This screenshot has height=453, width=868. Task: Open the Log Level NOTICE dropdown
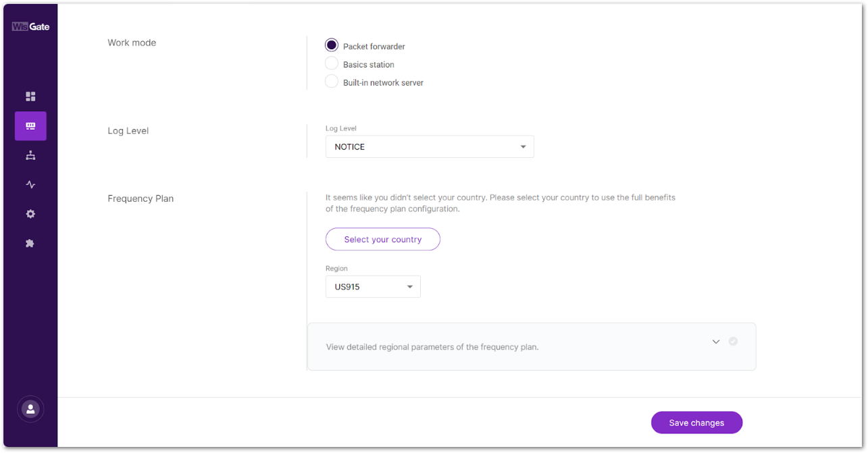tap(430, 146)
